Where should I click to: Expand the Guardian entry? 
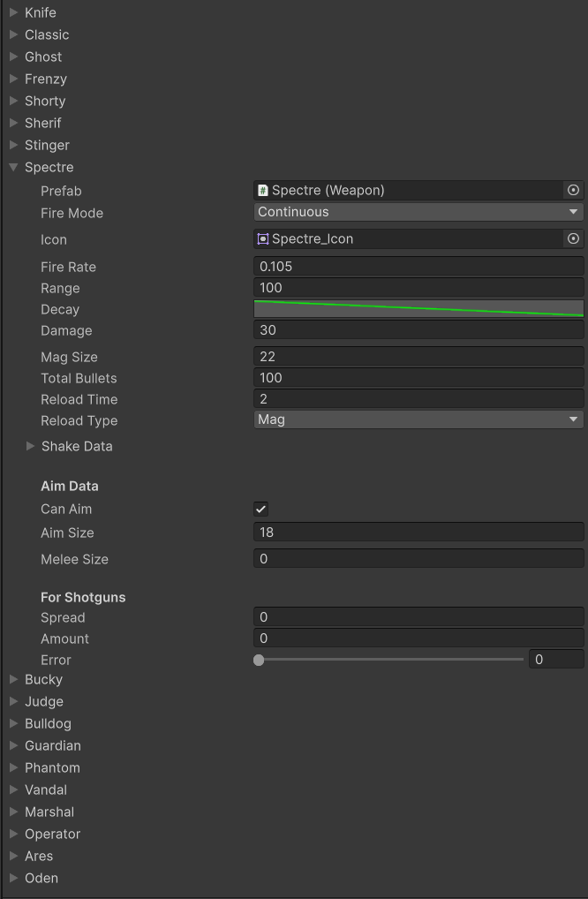[14, 745]
